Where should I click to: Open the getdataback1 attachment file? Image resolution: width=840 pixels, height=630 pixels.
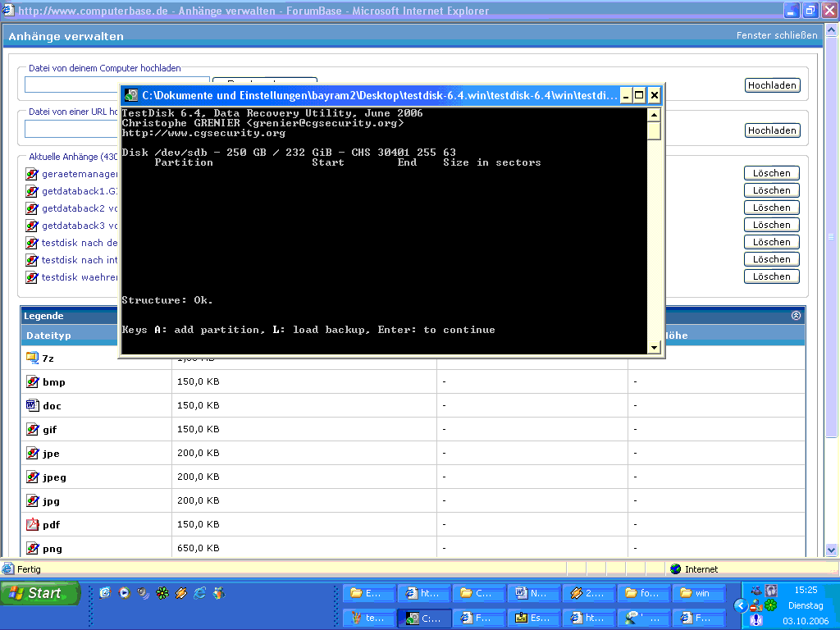80,191
